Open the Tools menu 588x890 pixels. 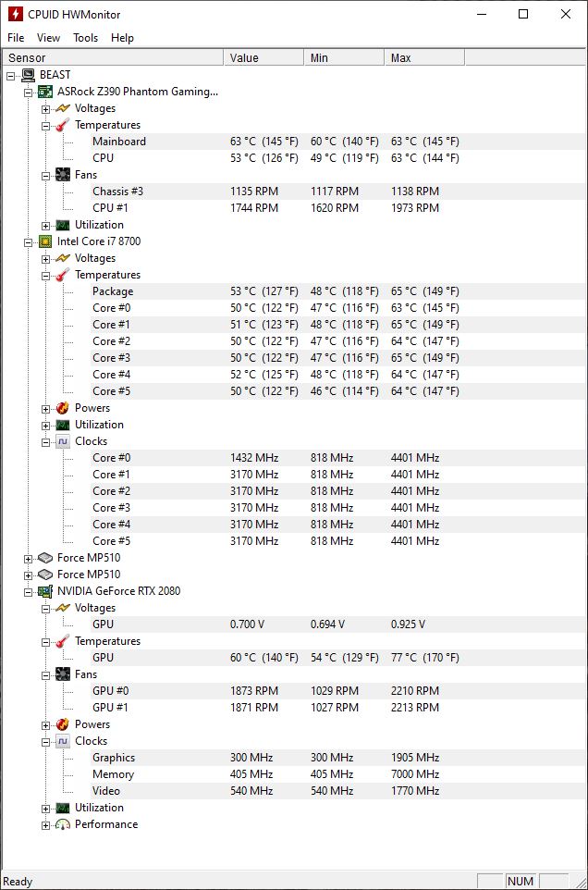85,38
